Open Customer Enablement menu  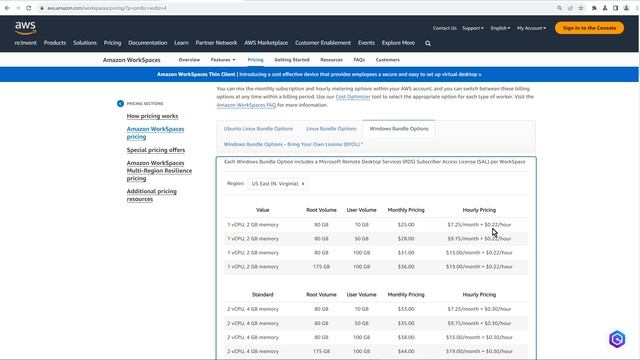[x=323, y=43]
